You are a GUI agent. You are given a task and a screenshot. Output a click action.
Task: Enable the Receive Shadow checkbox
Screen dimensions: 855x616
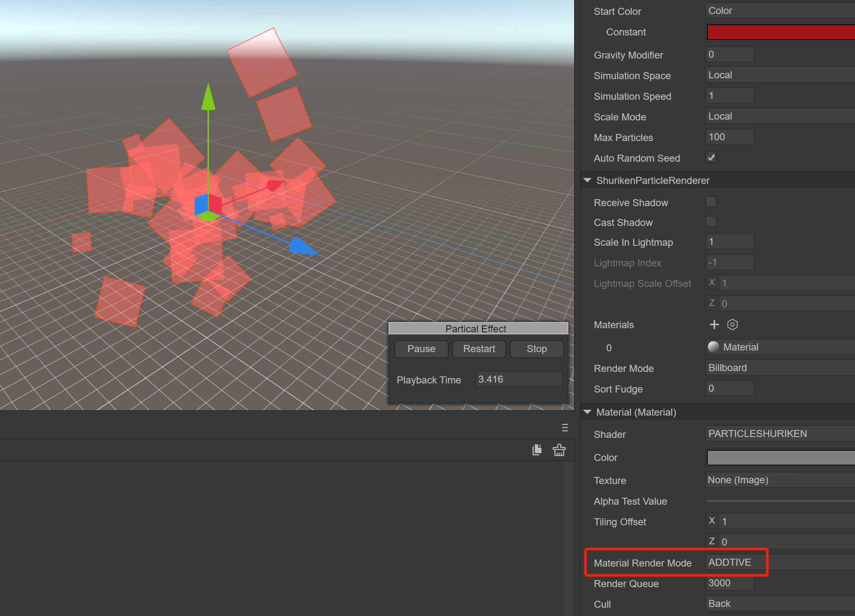pos(711,202)
